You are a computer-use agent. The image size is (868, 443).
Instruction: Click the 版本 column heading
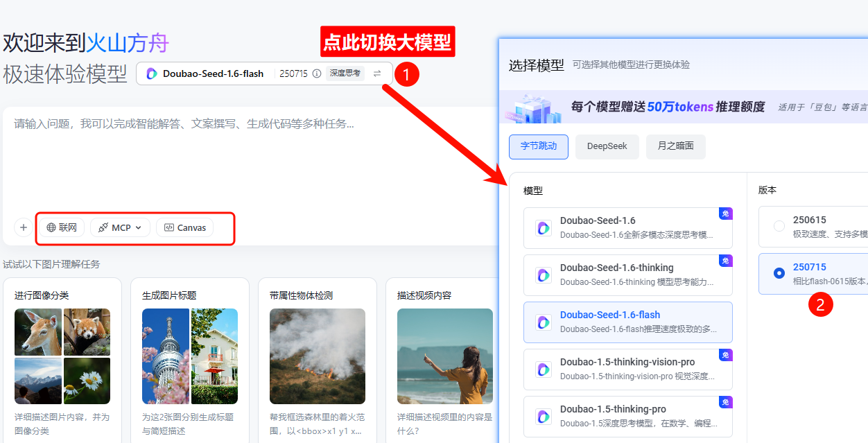pyautogui.click(x=767, y=190)
